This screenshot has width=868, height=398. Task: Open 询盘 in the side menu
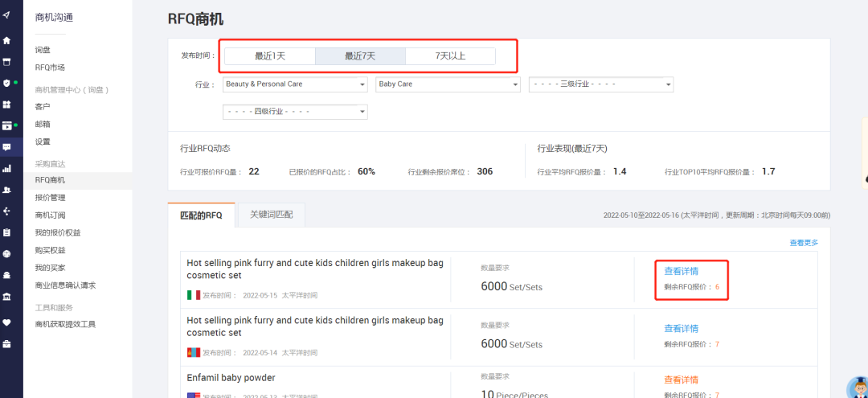[x=43, y=50]
